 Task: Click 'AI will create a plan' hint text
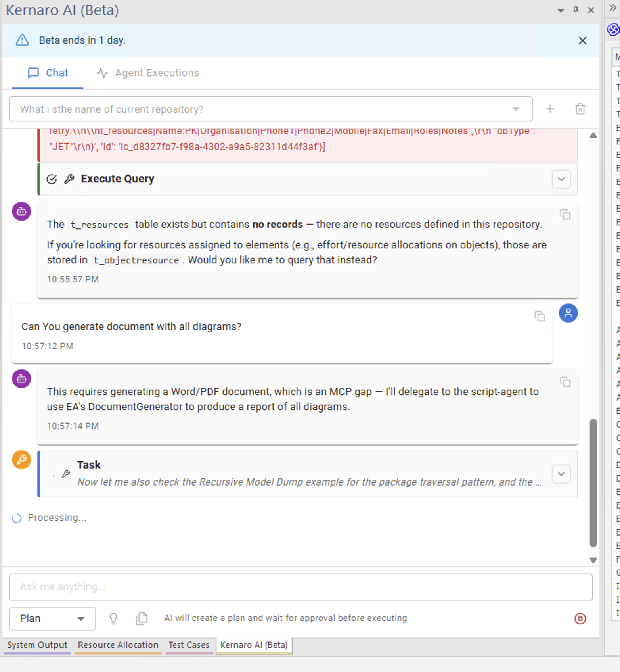[x=285, y=618]
